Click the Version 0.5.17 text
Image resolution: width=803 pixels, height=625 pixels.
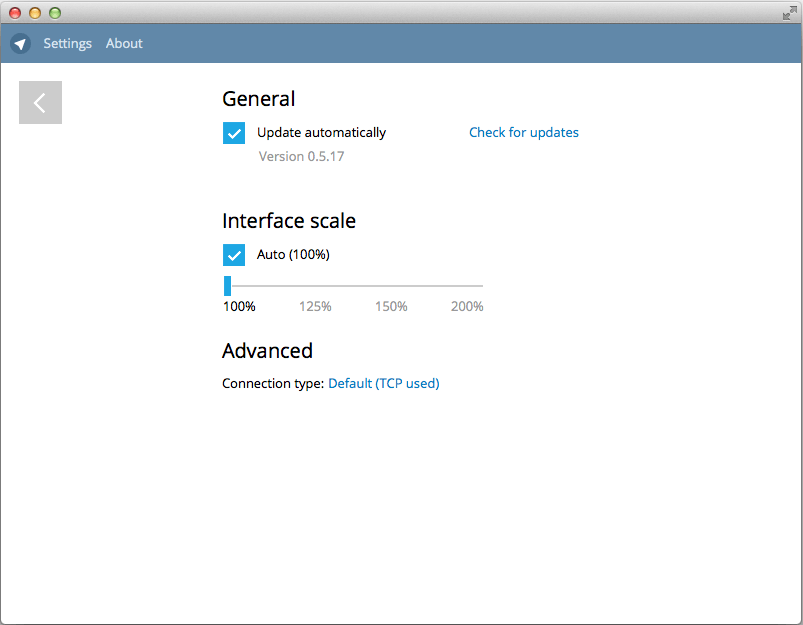click(x=301, y=157)
